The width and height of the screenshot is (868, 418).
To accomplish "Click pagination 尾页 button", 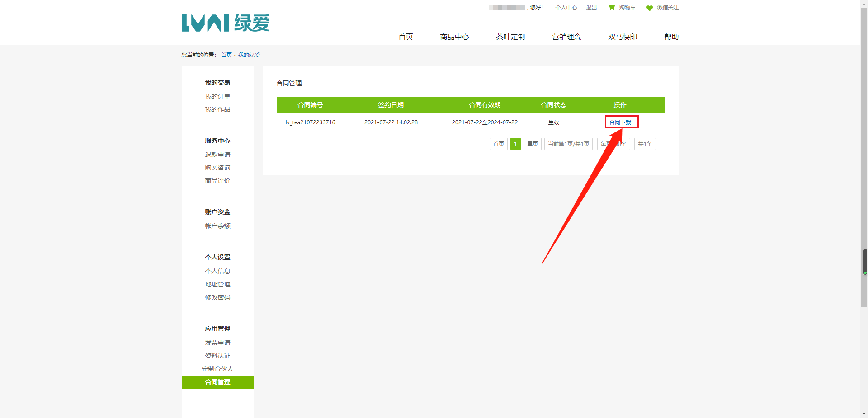I will click(x=532, y=144).
